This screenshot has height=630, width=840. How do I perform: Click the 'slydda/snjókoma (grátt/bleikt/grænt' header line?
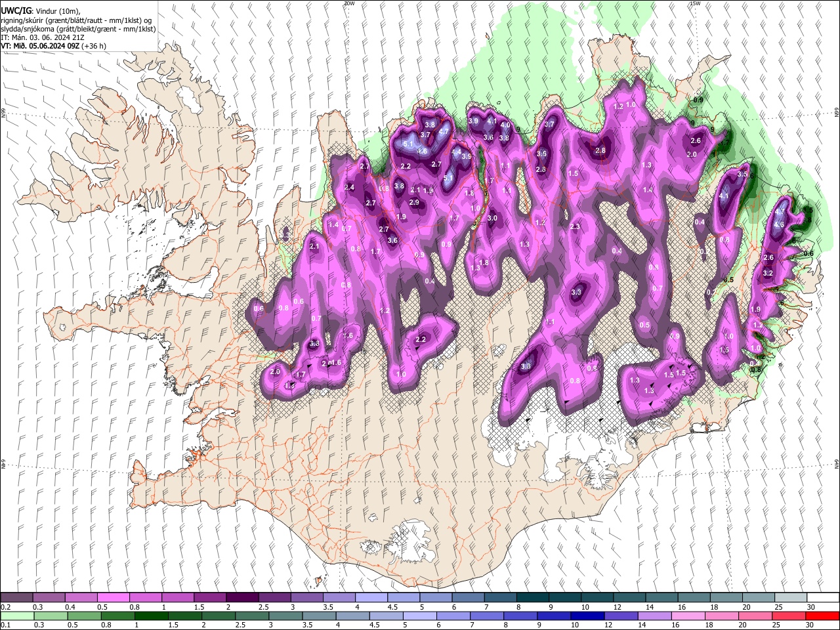[x=78, y=29]
